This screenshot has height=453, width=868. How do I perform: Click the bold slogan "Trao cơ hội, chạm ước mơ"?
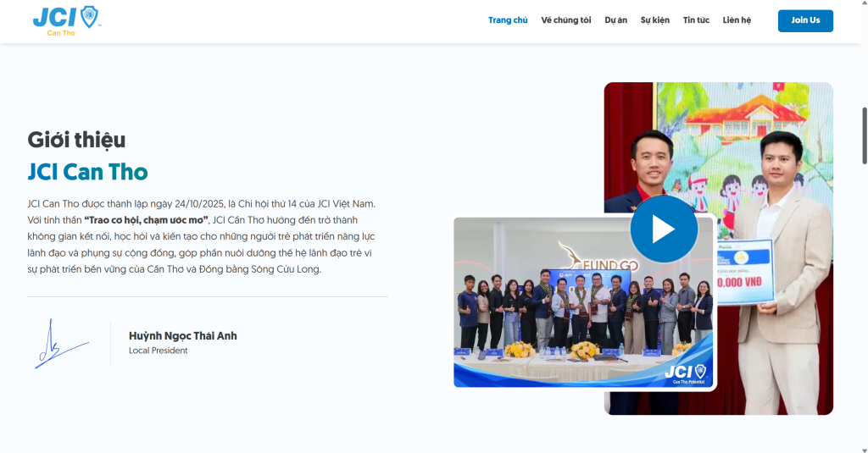pyautogui.click(x=146, y=220)
